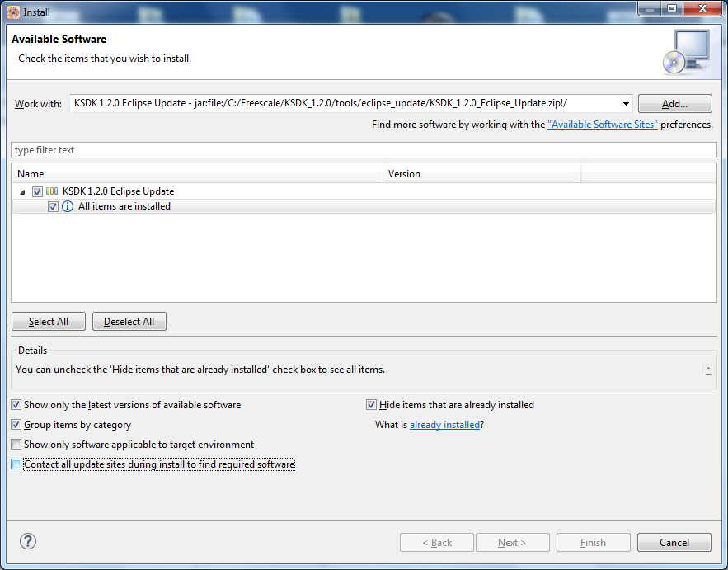
Task: Open the Work with dropdown arrow
Action: point(626,104)
